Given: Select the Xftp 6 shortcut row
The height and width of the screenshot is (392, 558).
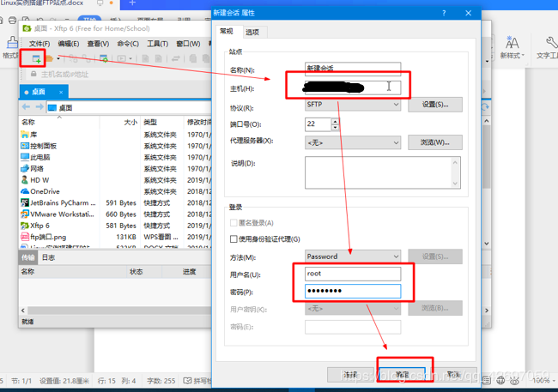Looking at the screenshot, I should point(116,226).
